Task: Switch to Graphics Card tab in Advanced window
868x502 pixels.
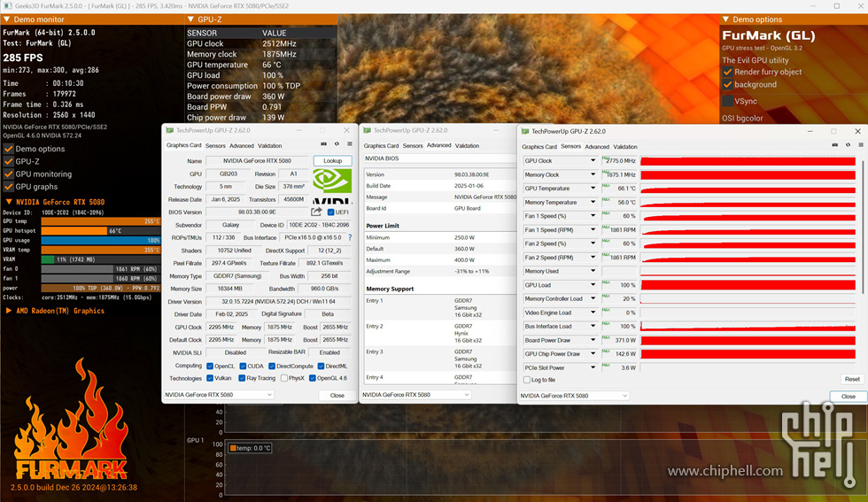Action: pos(381,145)
